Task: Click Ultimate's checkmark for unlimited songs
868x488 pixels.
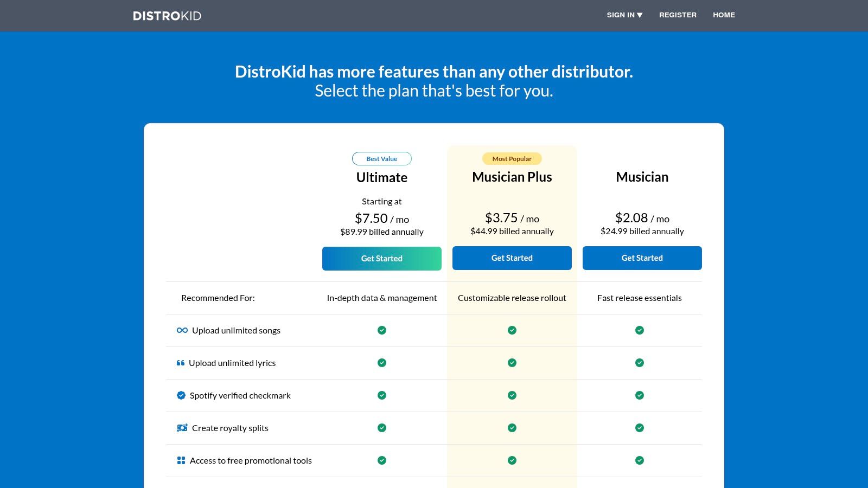Action: (382, 330)
